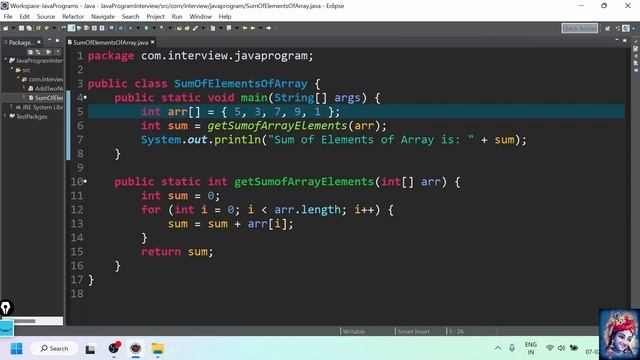Open the Run button dropdown arrow
The width and height of the screenshot is (640, 360).
click(154, 28)
